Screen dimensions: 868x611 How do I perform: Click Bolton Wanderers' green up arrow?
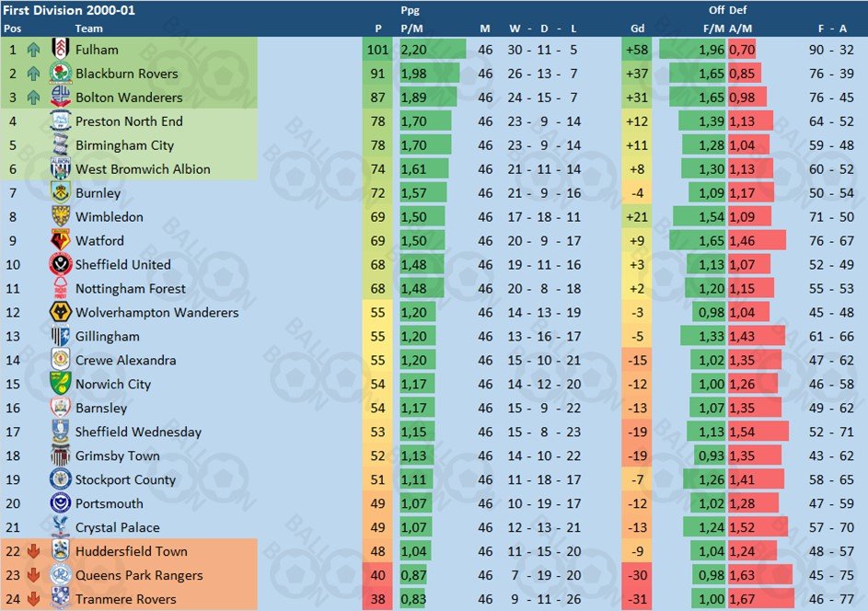[x=33, y=98]
